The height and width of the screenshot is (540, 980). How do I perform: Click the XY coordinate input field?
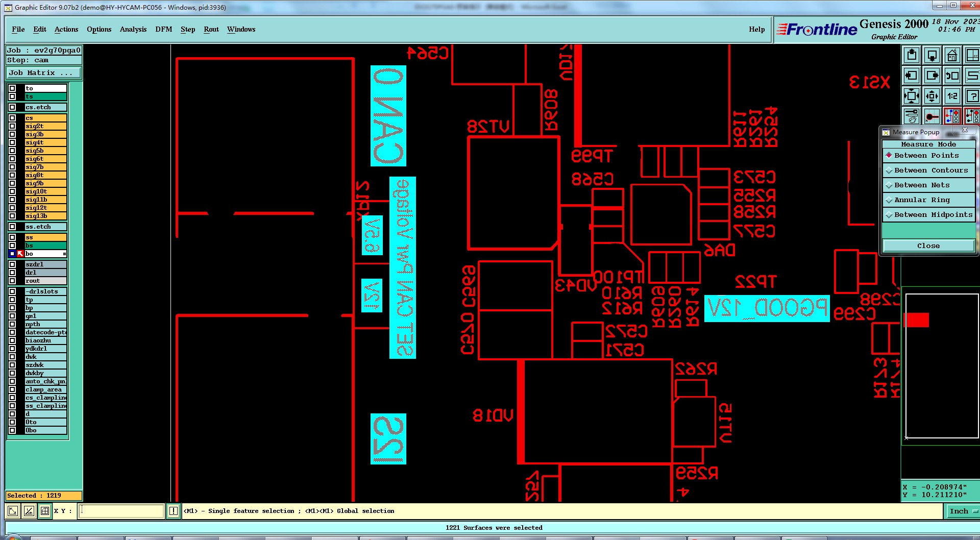[x=121, y=510]
